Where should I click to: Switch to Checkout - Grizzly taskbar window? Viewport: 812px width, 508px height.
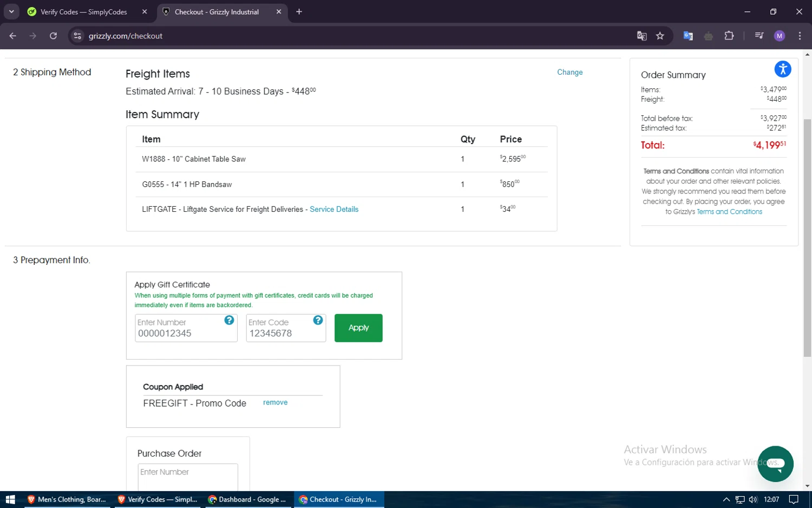coord(339,499)
